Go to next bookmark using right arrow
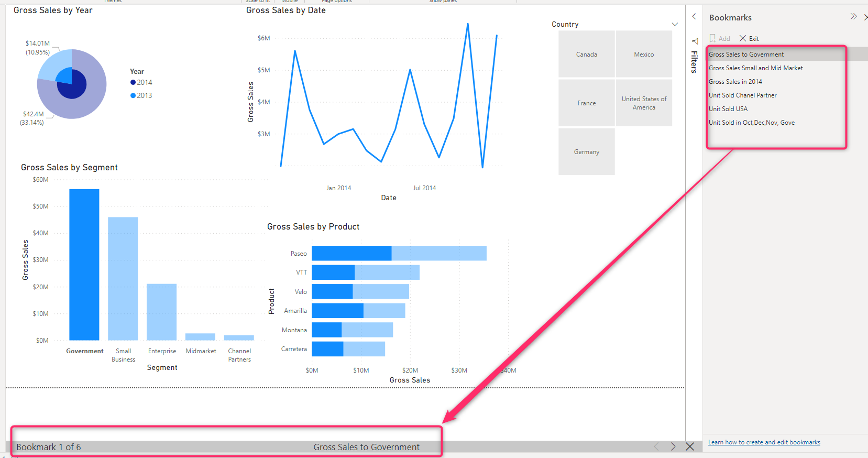The height and width of the screenshot is (458, 868). click(x=673, y=446)
